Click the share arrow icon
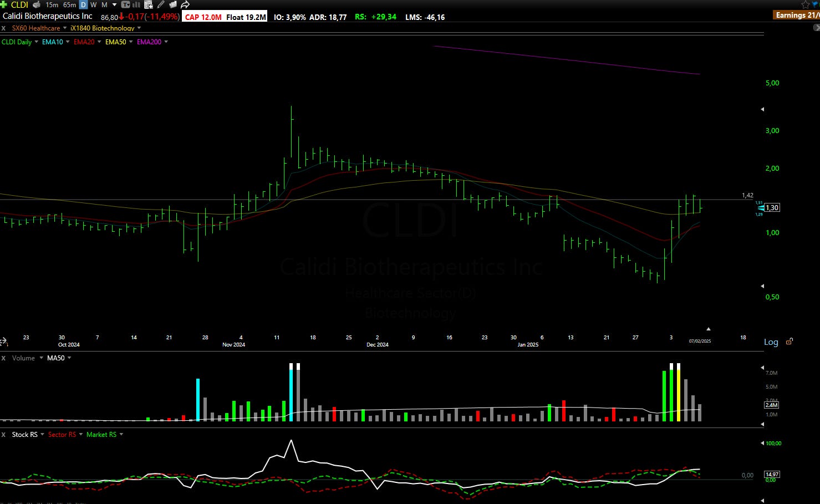 (x=185, y=4)
